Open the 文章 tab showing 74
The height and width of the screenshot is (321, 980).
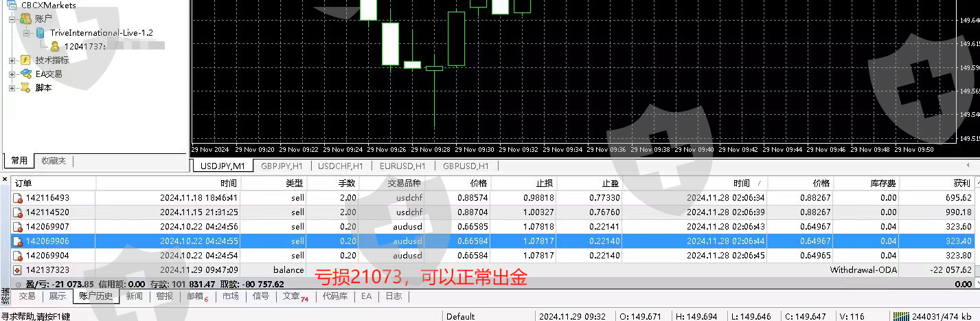pyautogui.click(x=295, y=296)
